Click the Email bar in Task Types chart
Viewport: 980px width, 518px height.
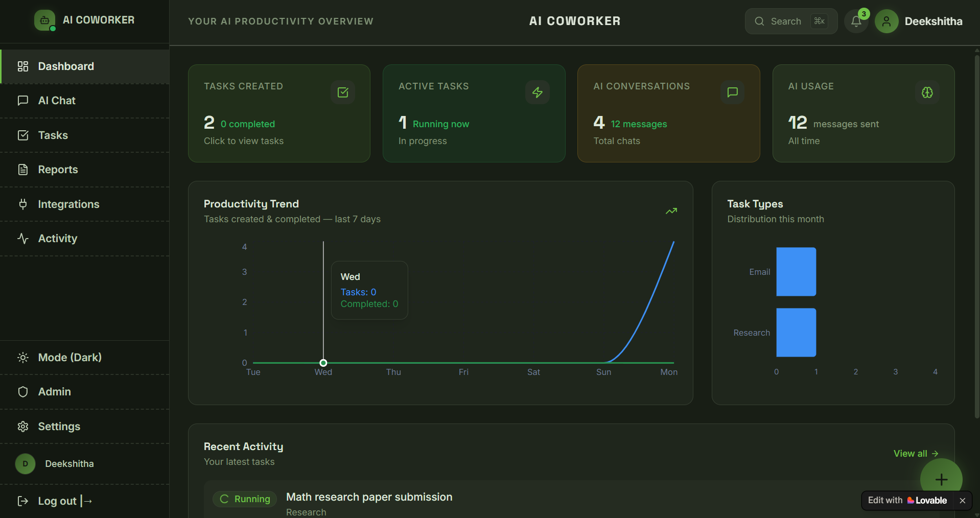click(x=796, y=272)
